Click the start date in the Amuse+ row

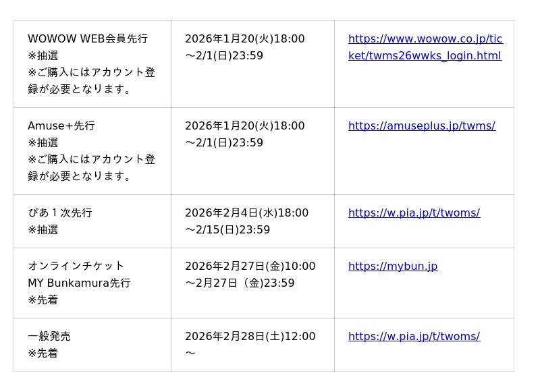tap(244, 126)
